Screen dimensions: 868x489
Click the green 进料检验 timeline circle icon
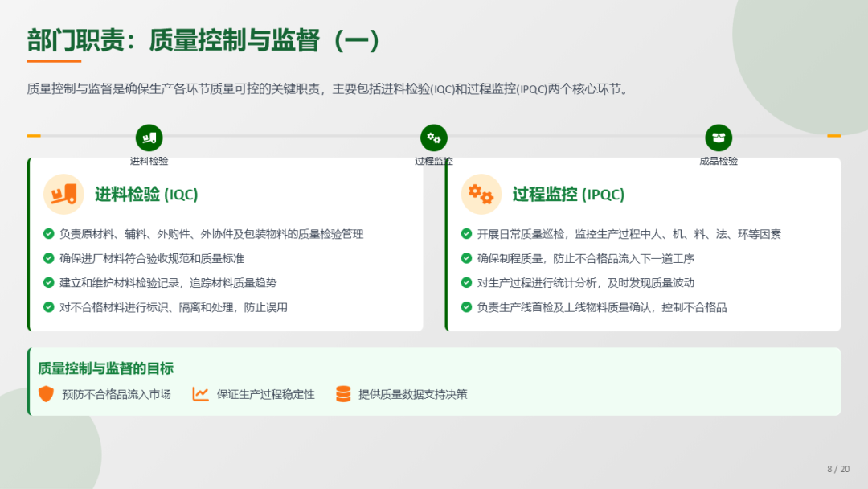point(149,138)
